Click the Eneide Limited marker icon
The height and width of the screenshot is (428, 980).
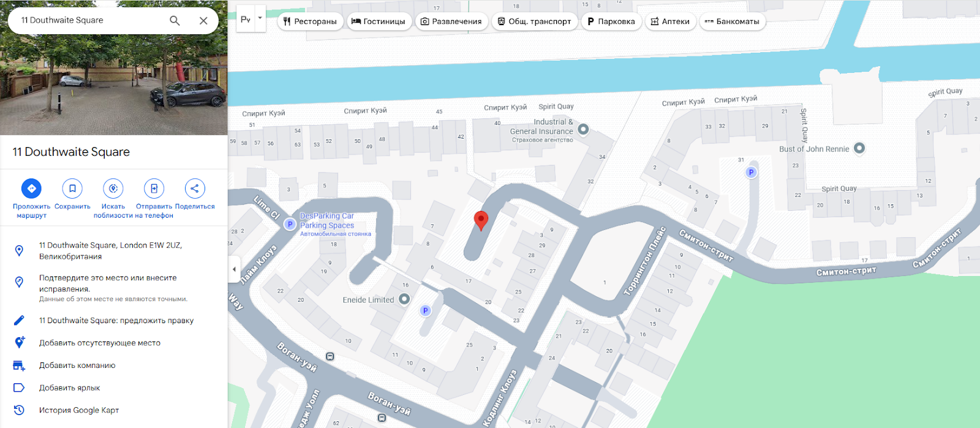click(x=404, y=299)
